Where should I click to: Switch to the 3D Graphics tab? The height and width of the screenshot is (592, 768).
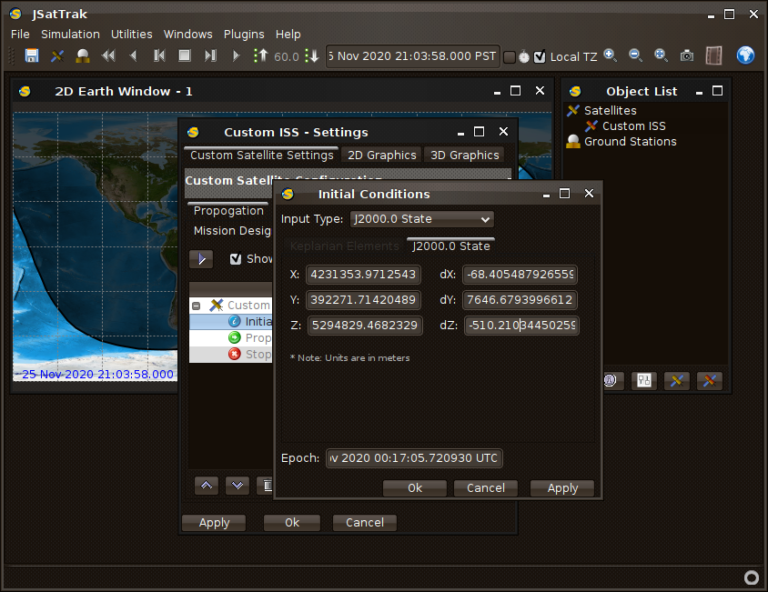pos(464,155)
